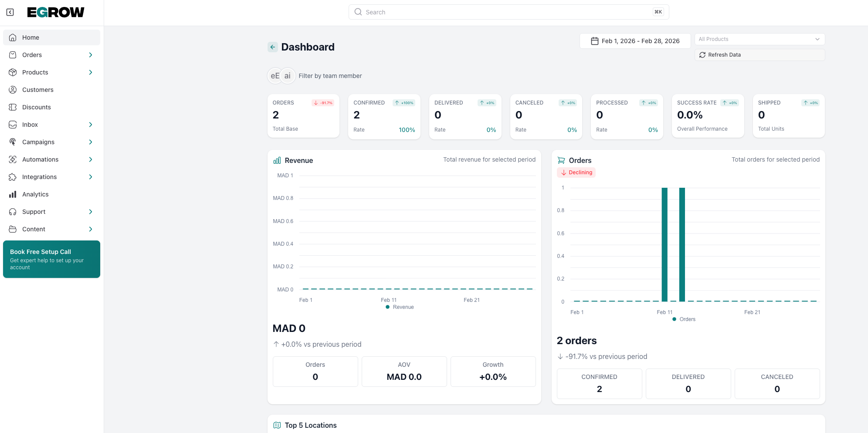Image resolution: width=868 pixels, height=433 pixels.
Task: Click the SHIPPED stat card
Action: [x=789, y=116]
